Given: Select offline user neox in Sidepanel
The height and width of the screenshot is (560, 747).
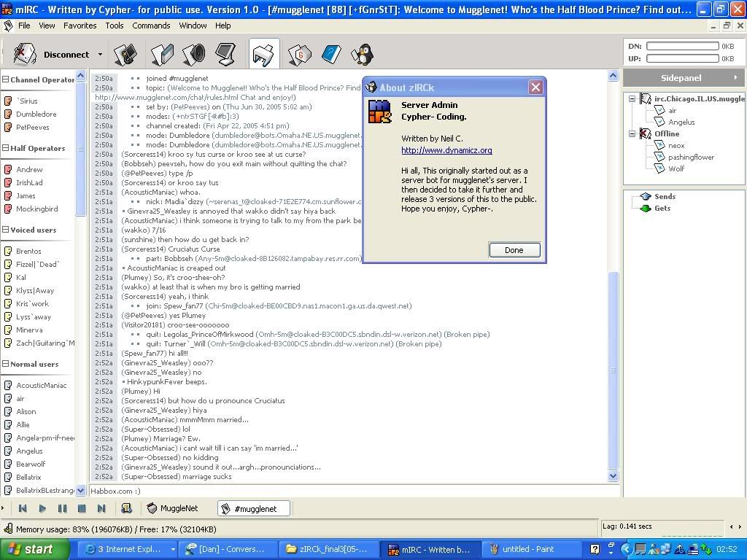Looking at the screenshot, I should [676, 145].
